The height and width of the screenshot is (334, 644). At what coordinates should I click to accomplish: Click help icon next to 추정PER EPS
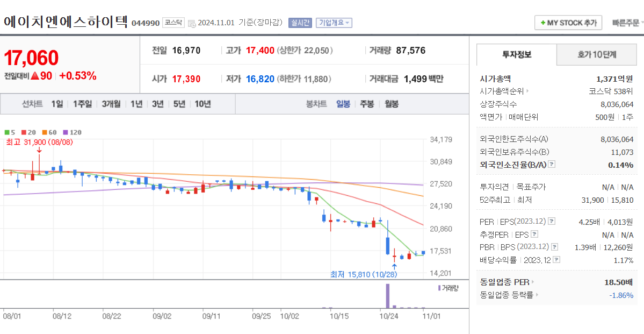[x=534, y=234]
